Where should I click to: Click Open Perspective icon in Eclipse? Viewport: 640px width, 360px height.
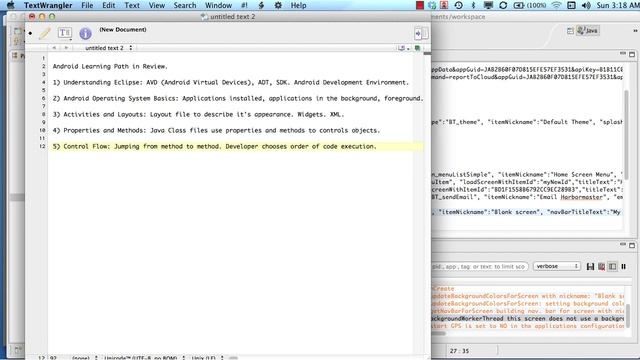(x=570, y=31)
